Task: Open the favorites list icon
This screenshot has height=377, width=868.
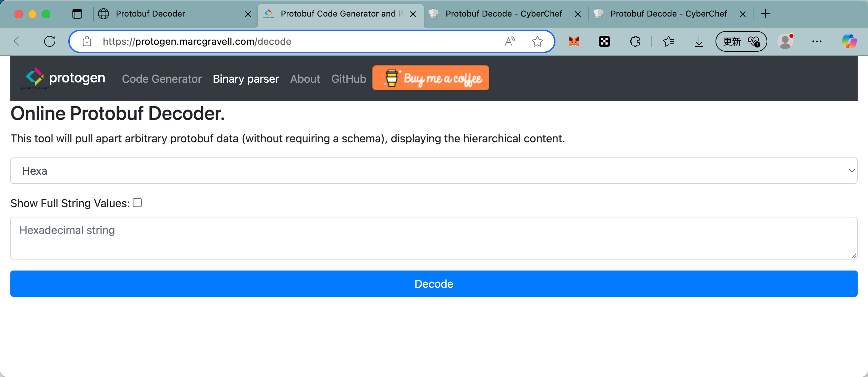Action: [x=668, y=42]
